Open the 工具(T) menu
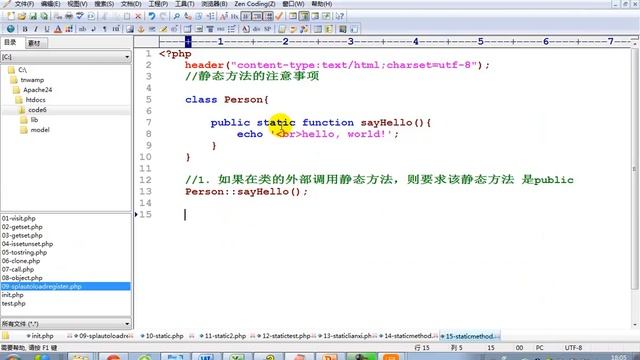 click(184, 4)
